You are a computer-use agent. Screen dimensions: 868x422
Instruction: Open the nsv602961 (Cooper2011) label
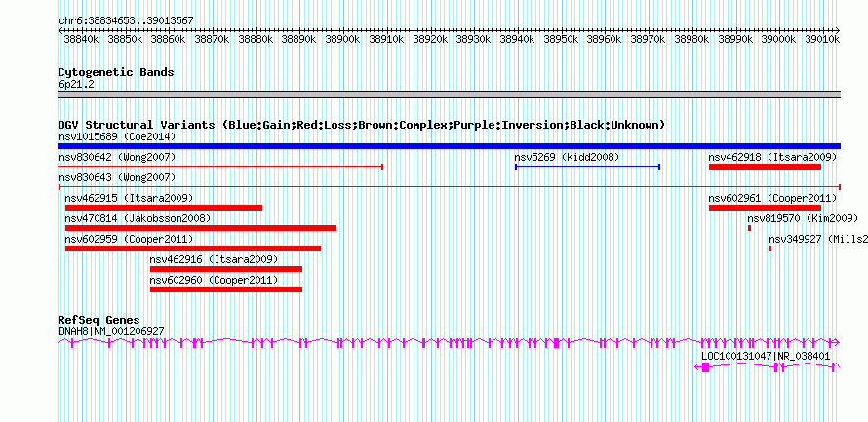(772, 199)
